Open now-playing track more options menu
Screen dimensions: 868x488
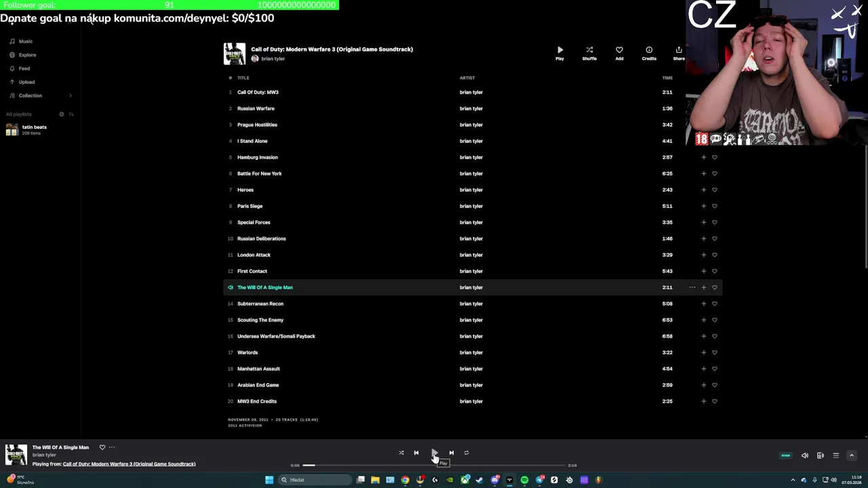coord(112,447)
